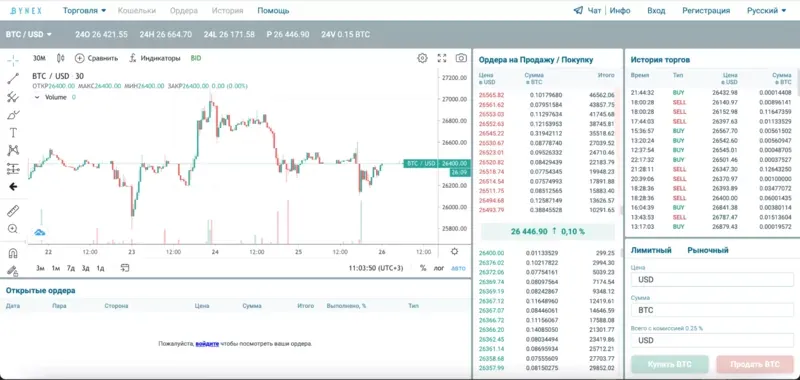Open the История menu item

(228, 10)
